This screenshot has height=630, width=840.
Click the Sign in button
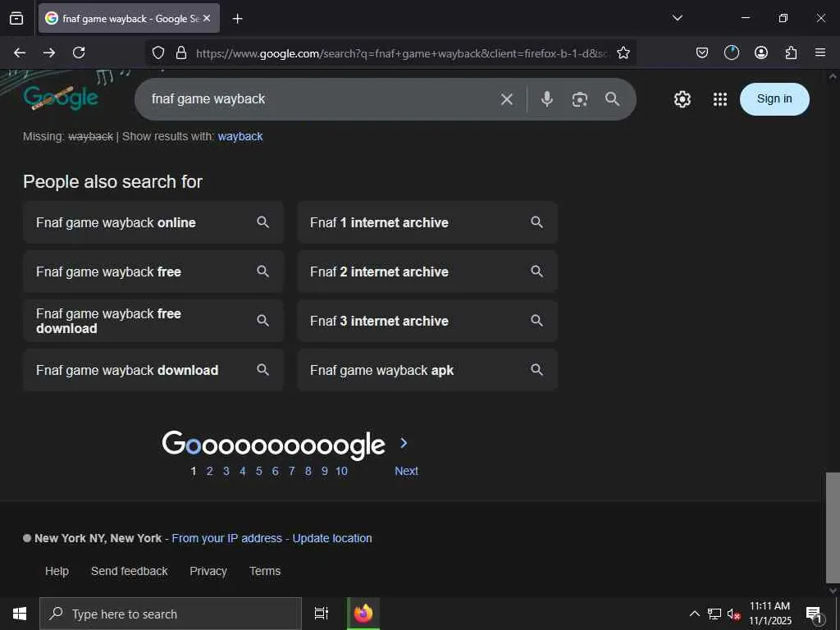click(x=774, y=99)
